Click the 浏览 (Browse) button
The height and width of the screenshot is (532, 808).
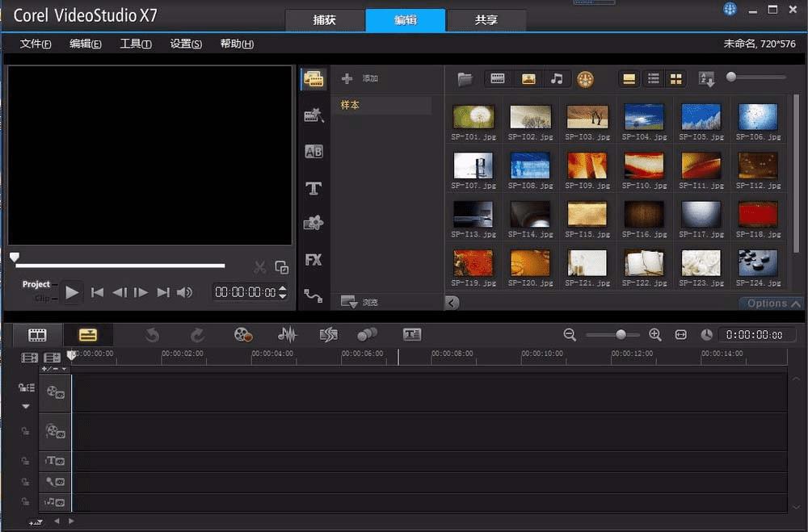tap(360, 302)
